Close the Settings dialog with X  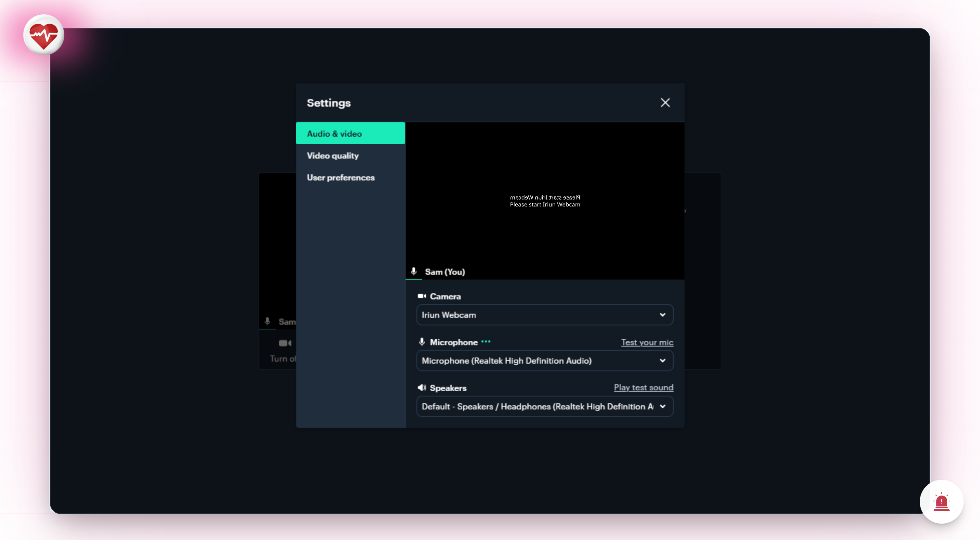coord(665,103)
